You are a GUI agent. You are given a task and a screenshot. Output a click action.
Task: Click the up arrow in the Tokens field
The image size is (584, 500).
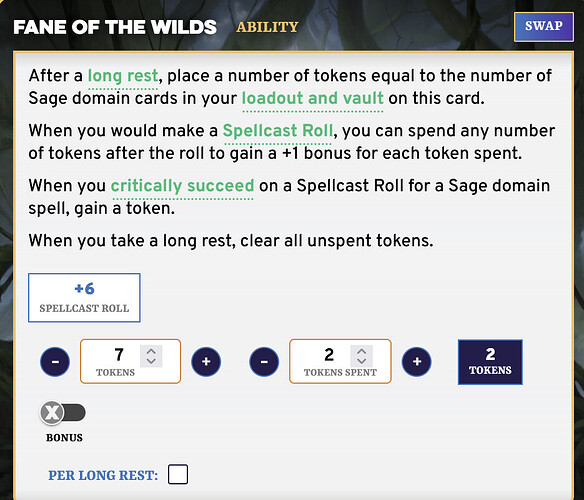tap(151, 351)
